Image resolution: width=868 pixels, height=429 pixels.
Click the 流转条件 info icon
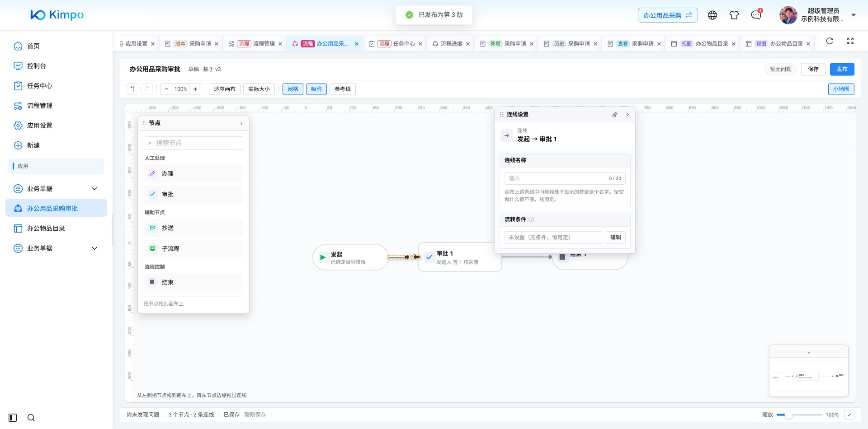(x=531, y=219)
